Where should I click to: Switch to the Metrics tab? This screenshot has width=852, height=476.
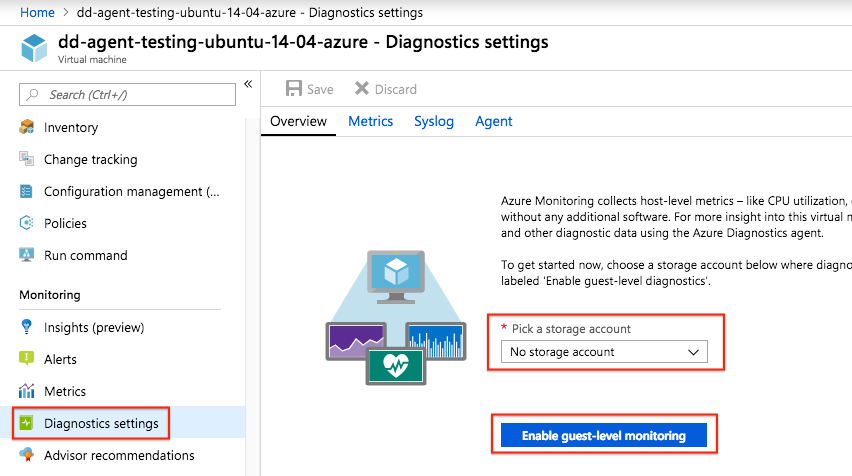pos(371,121)
